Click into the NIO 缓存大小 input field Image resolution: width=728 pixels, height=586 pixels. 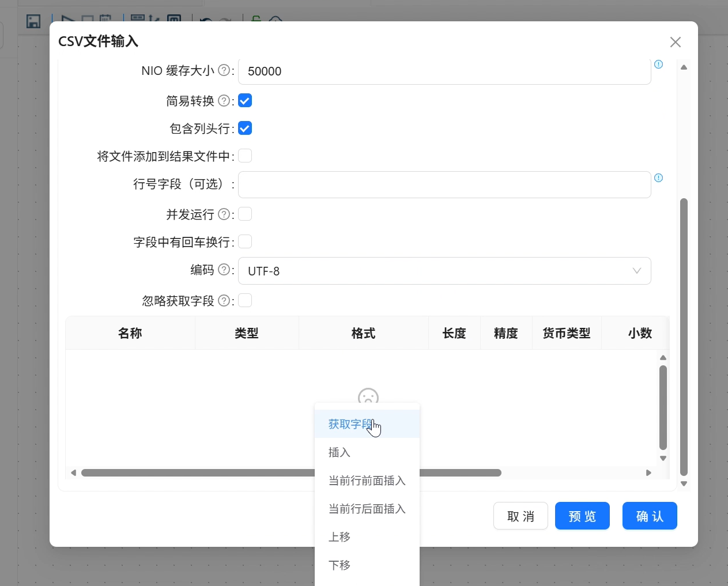(444, 71)
